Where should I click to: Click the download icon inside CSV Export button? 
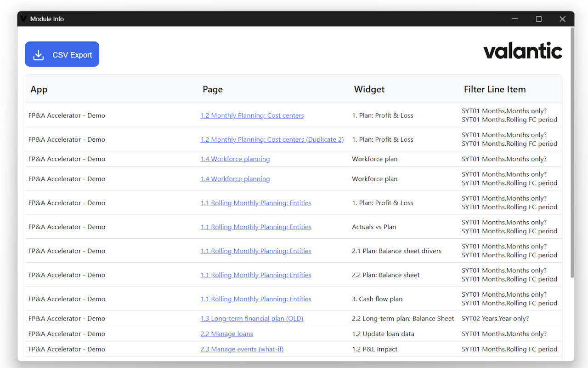coord(38,54)
